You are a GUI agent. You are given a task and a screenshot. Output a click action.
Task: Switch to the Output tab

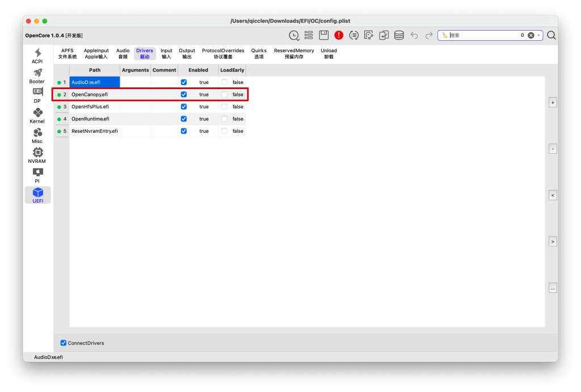point(187,54)
